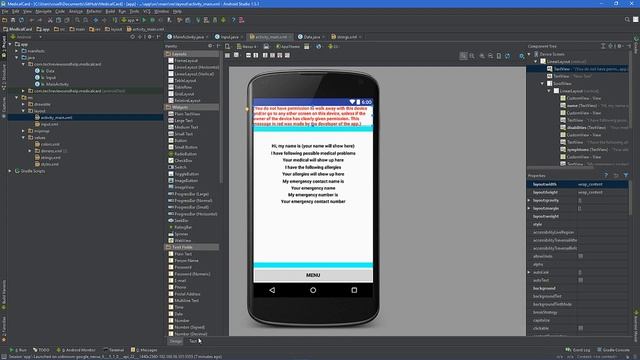The height and width of the screenshot is (360, 640).
Task: Toggle the autoText property checkbox
Action: click(x=580, y=280)
